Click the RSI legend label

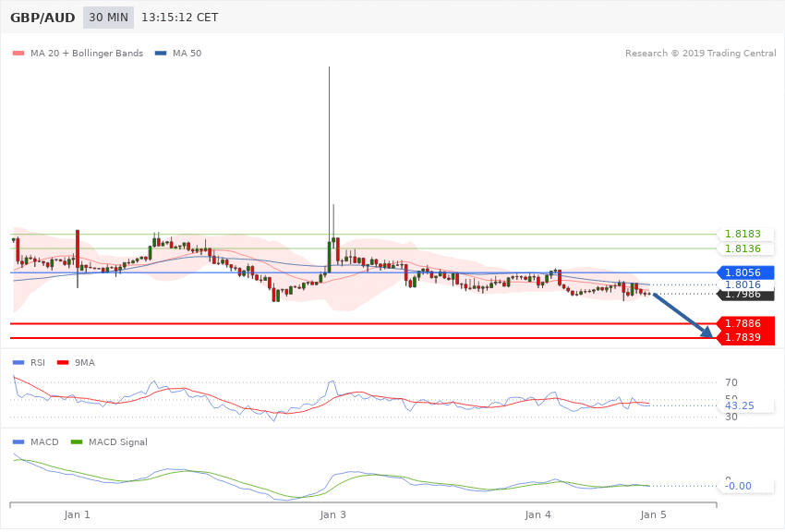[x=38, y=362]
